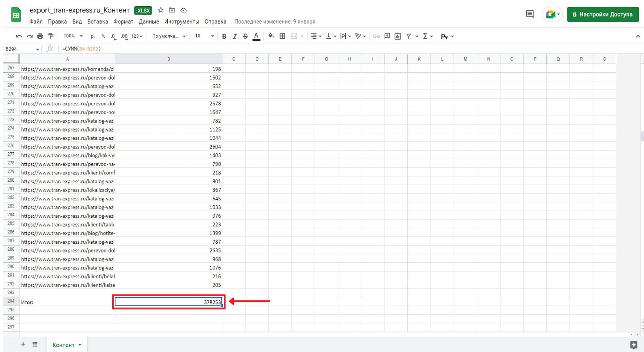644x352 pixels.
Task: Add a new sheet
Action: [23, 344]
